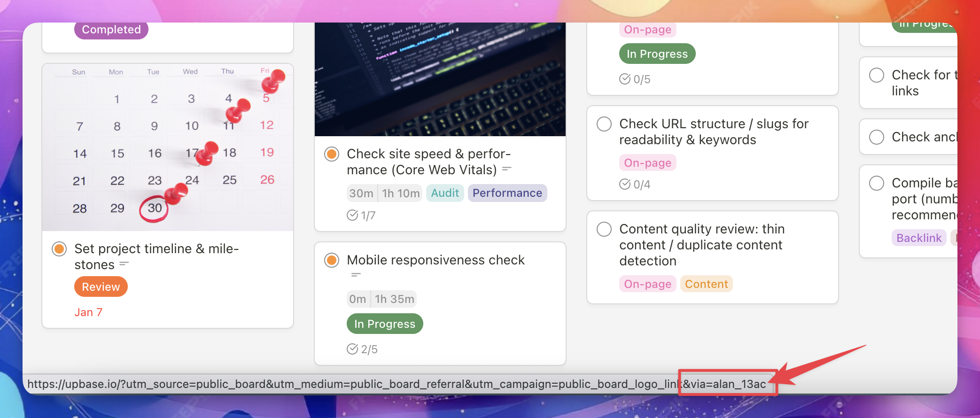Open the laptop code image thumbnail
The image size is (980, 418).
[x=440, y=79]
